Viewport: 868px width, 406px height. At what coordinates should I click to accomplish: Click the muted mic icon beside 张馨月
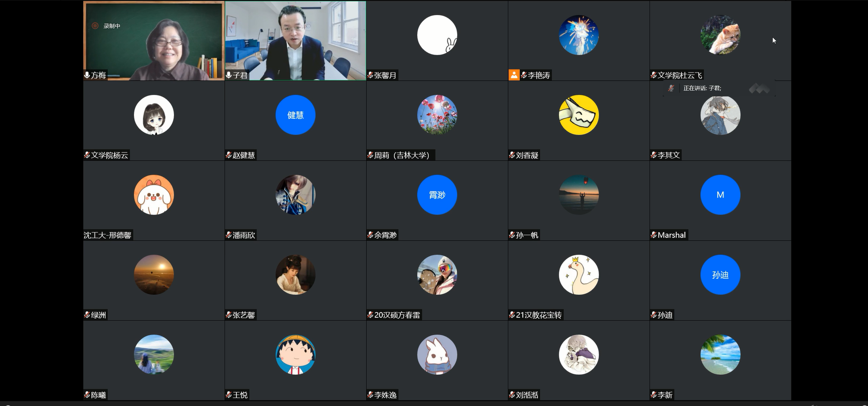pos(370,75)
